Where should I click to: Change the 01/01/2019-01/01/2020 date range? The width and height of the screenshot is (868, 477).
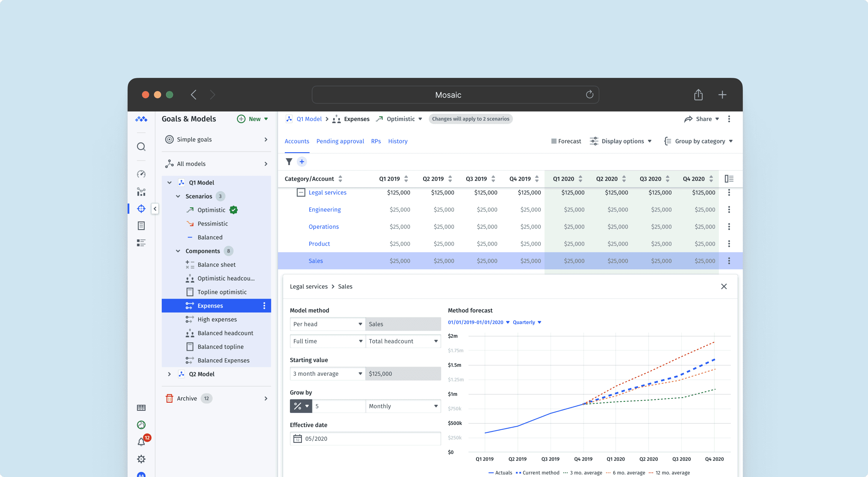(479, 322)
